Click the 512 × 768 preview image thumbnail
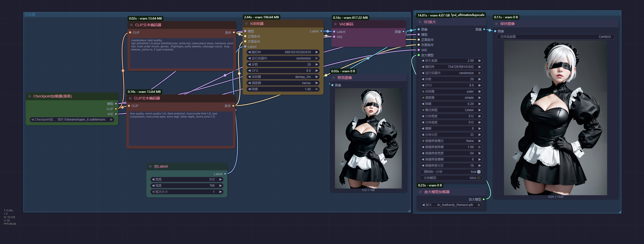The image size is (644, 244). 368,138
